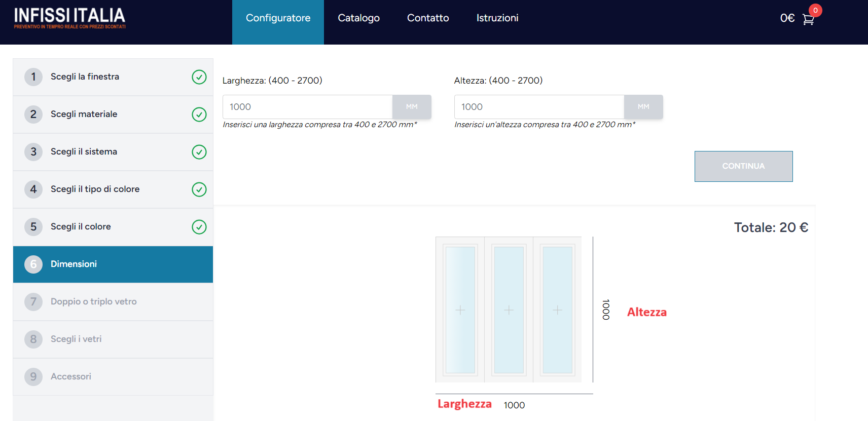Image resolution: width=868 pixels, height=421 pixels.
Task: Click the Doppio o triplo vetro step
Action: coord(93,302)
